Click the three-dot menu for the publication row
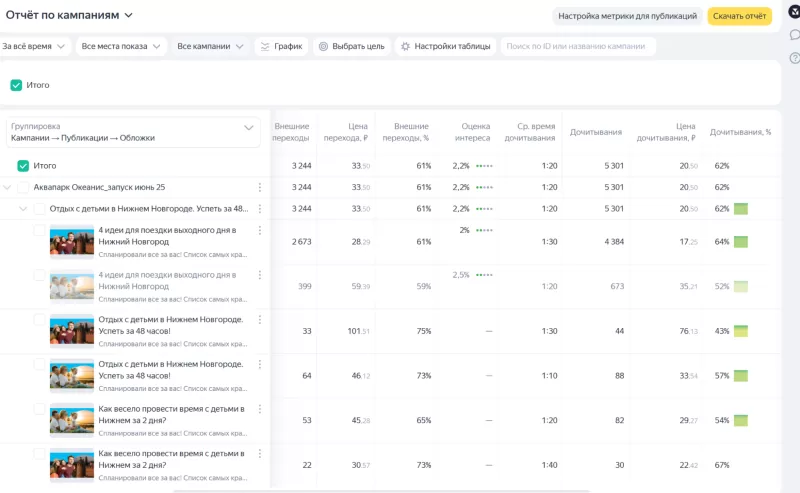This screenshot has height=493, width=800. click(x=260, y=209)
